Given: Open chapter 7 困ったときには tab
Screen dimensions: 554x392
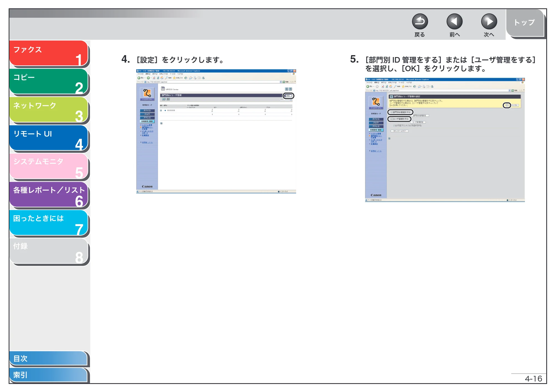Looking at the screenshot, I should [x=49, y=223].
